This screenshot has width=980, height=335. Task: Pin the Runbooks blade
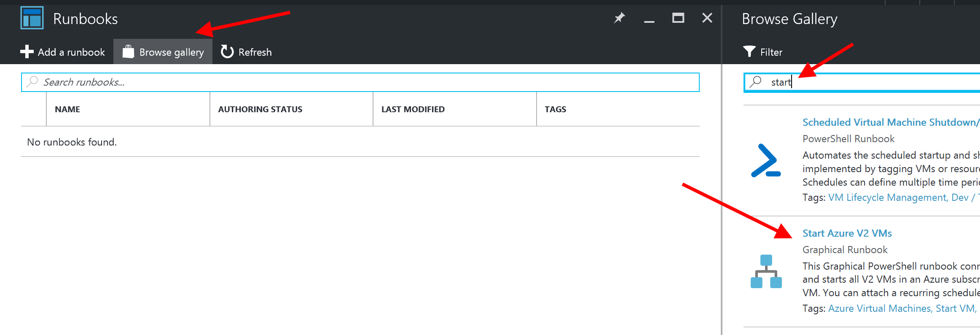click(x=619, y=18)
